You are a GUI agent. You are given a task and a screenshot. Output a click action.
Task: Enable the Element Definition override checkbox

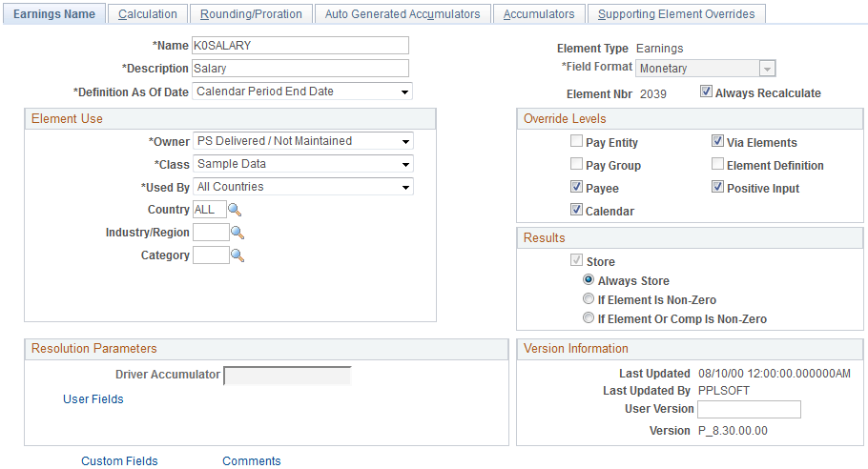[x=717, y=164]
